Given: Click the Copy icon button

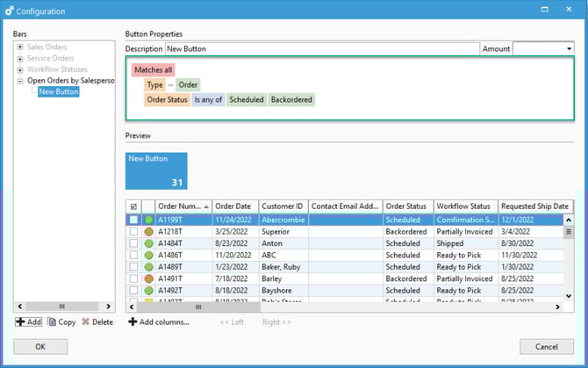Looking at the screenshot, I should pos(52,322).
